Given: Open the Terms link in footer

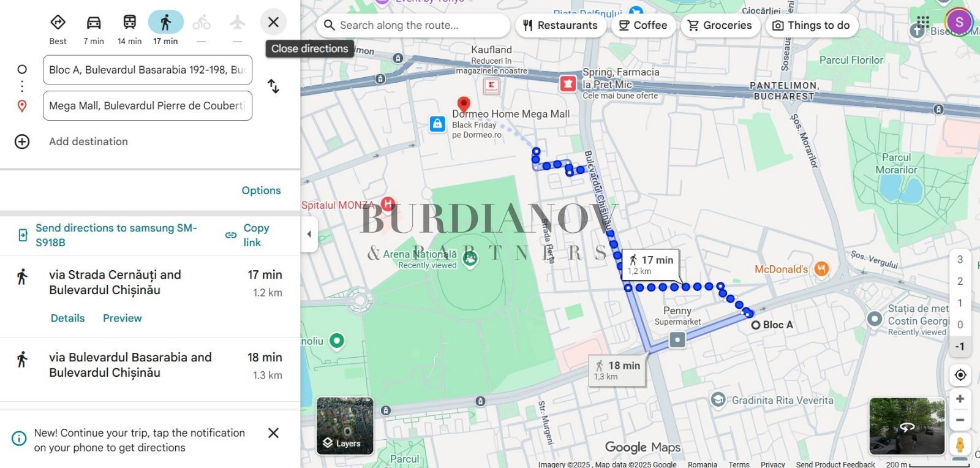Looking at the screenshot, I should pyautogui.click(x=739, y=464).
